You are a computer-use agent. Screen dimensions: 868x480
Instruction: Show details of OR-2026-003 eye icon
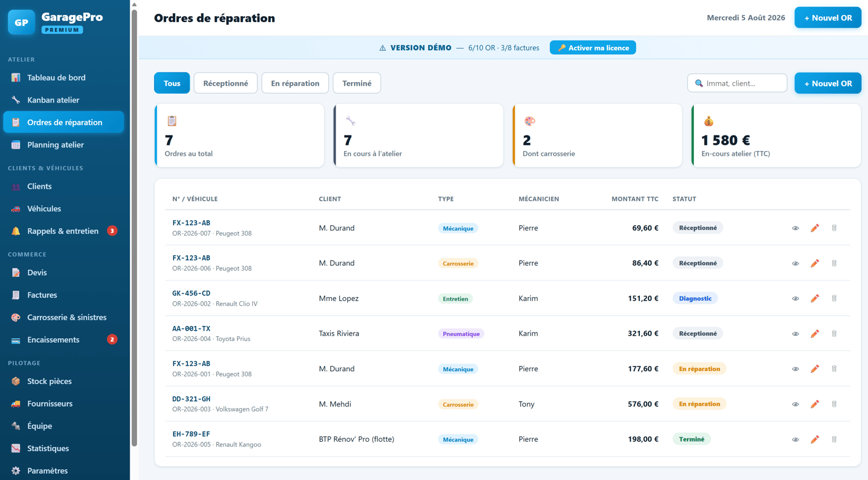coord(795,404)
